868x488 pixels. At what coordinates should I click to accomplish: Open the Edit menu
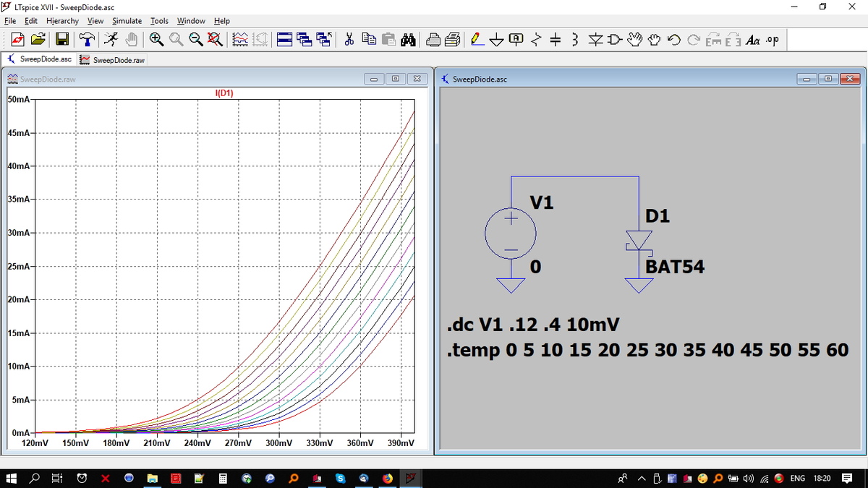31,21
